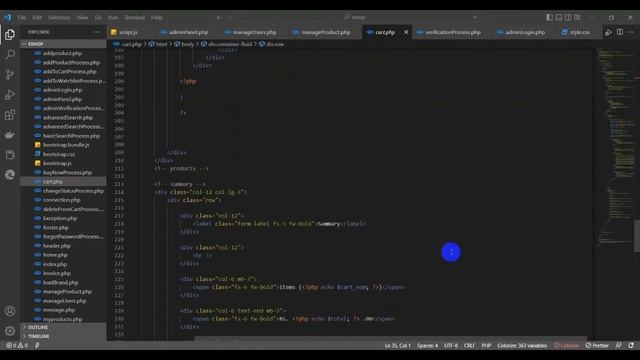Open index.php in the explorer
This screenshot has width=640, height=360.
pyautogui.click(x=63, y=264)
